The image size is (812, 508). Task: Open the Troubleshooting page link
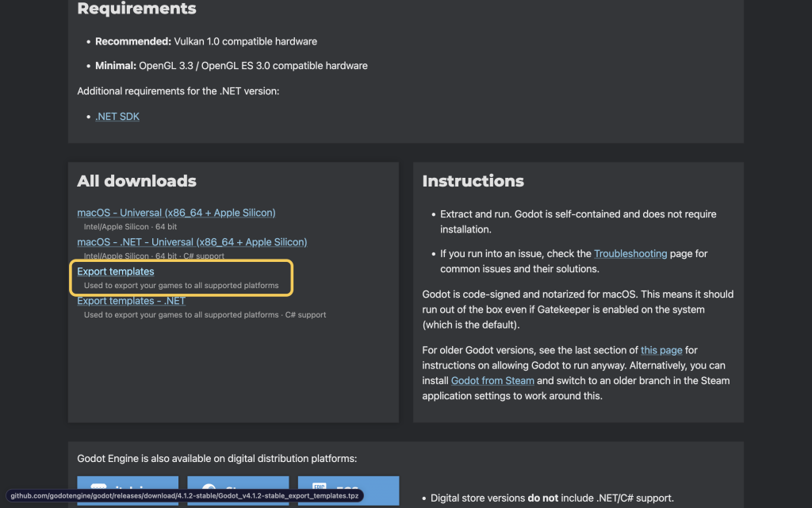point(630,253)
